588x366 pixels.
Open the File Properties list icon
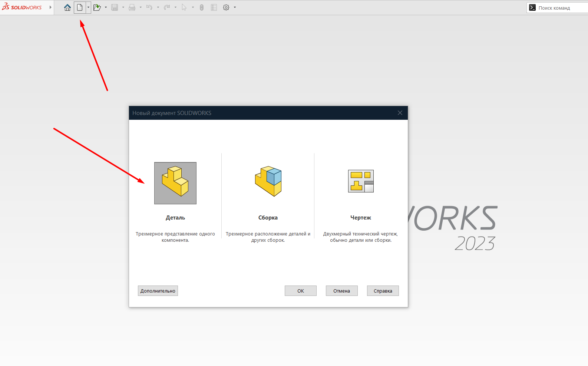click(214, 7)
